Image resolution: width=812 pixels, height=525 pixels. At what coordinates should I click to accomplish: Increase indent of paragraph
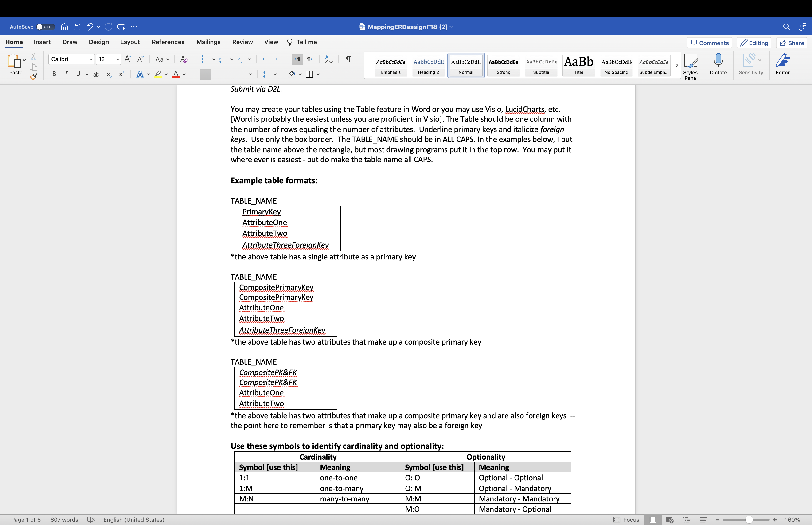tap(278, 59)
